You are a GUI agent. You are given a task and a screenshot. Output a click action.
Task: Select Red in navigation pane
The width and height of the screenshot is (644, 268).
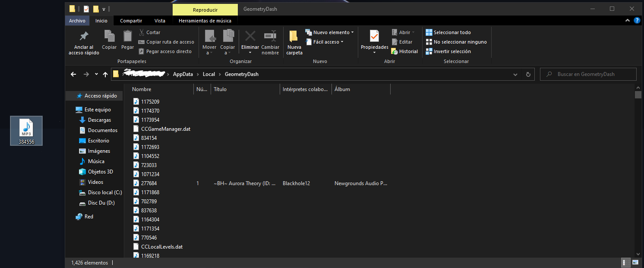(x=85, y=217)
